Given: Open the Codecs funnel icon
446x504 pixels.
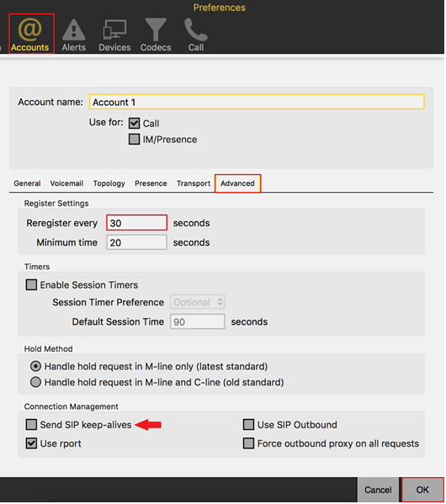Looking at the screenshot, I should click(x=156, y=29).
